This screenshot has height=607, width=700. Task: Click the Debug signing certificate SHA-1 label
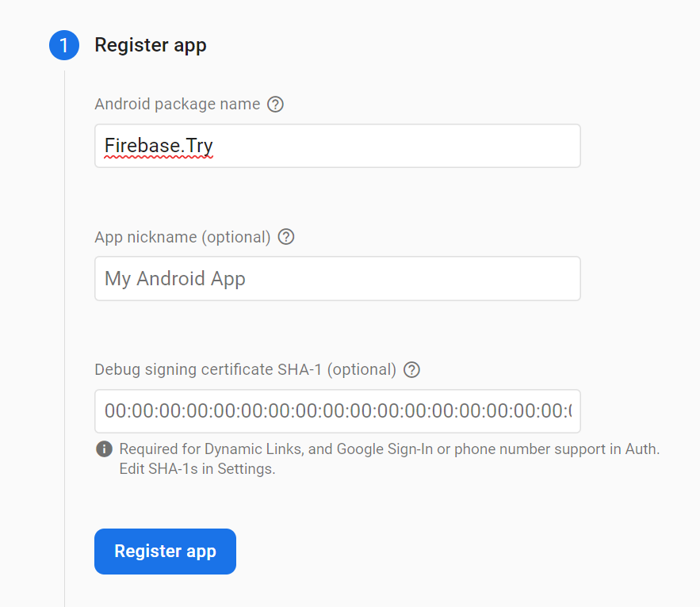click(x=246, y=369)
